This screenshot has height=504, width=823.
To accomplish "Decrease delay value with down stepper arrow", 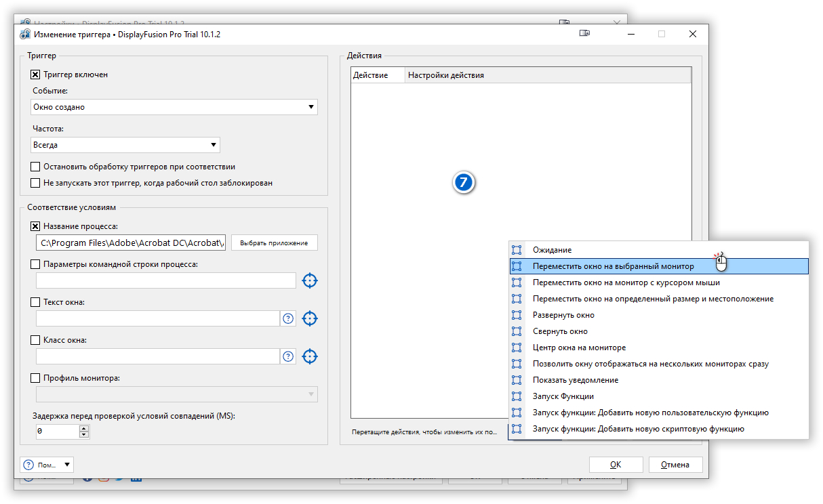I will (x=84, y=435).
